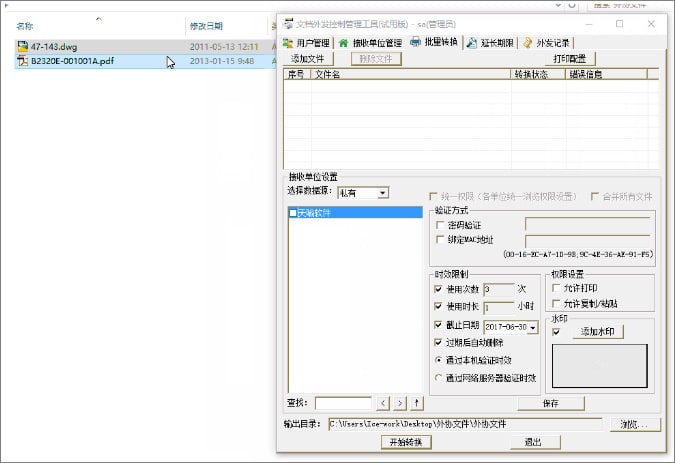Click the 退出 button
This screenshot has width=675, height=463.
535,442
